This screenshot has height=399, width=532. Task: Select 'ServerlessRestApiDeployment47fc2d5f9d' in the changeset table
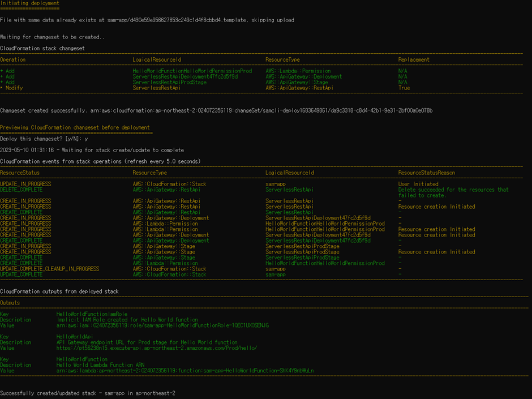pos(185,76)
